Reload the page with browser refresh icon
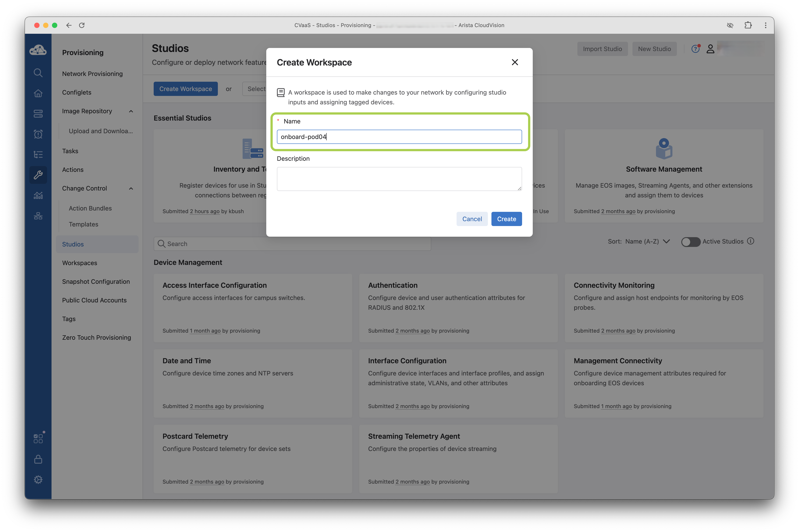The width and height of the screenshot is (799, 532). (82, 26)
